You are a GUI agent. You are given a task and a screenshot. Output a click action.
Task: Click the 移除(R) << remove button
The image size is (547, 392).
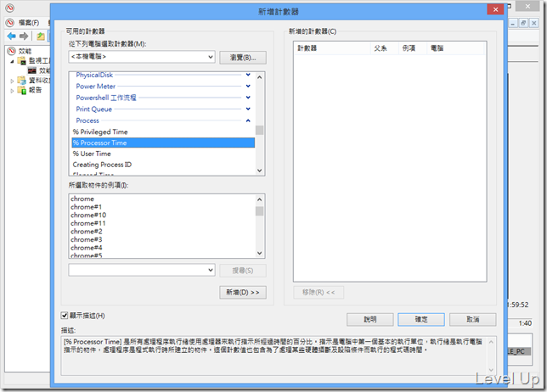coord(319,293)
